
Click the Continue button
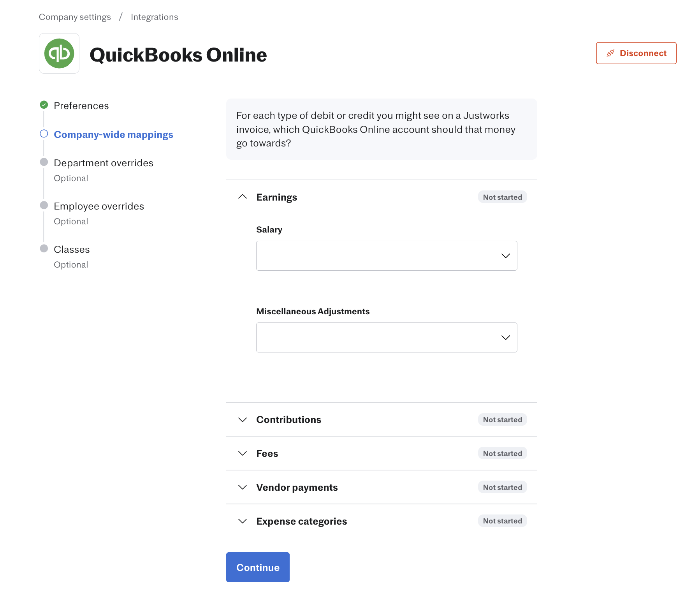click(x=258, y=567)
